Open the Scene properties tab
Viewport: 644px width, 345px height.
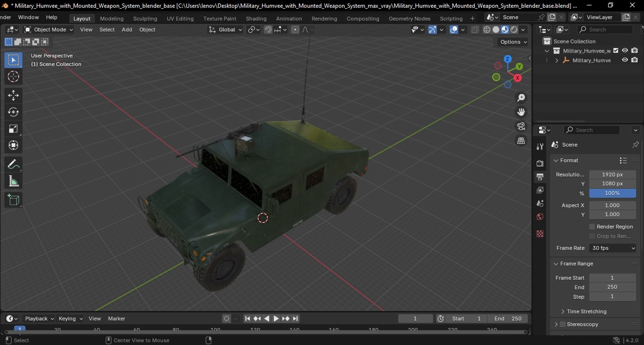(540, 204)
